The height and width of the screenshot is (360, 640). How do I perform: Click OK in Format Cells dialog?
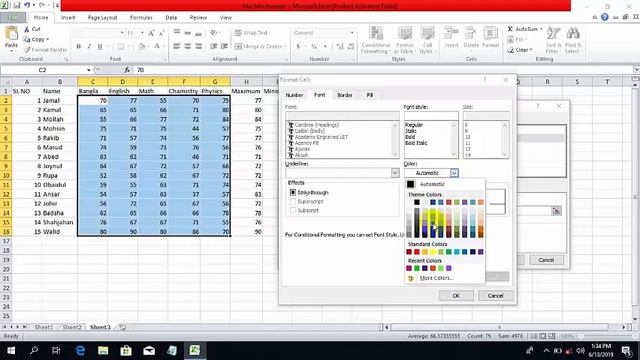tap(456, 296)
